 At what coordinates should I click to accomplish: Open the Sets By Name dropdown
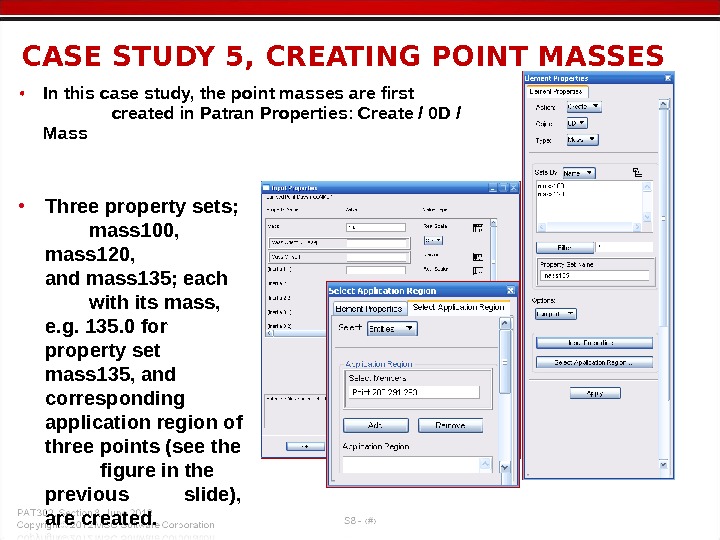pos(579,173)
